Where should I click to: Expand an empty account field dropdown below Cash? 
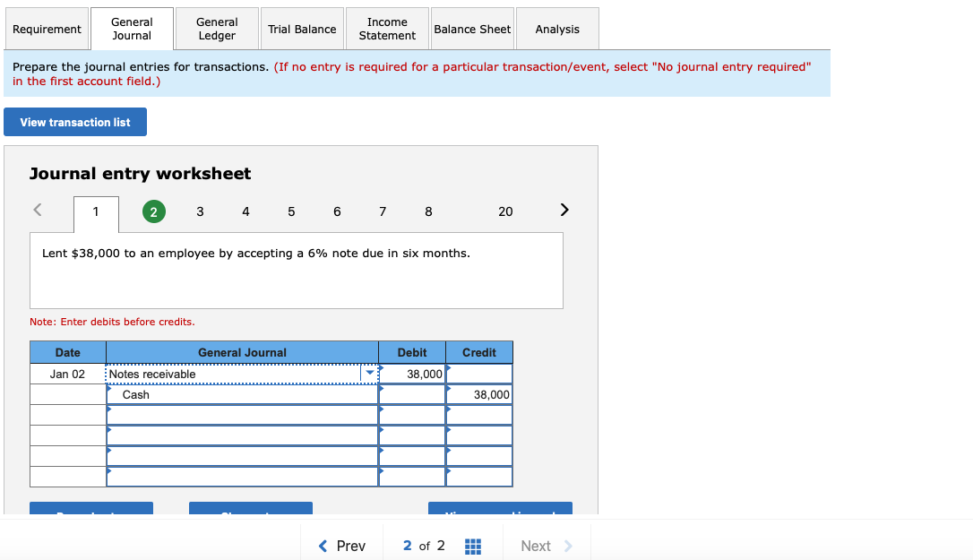coord(242,414)
